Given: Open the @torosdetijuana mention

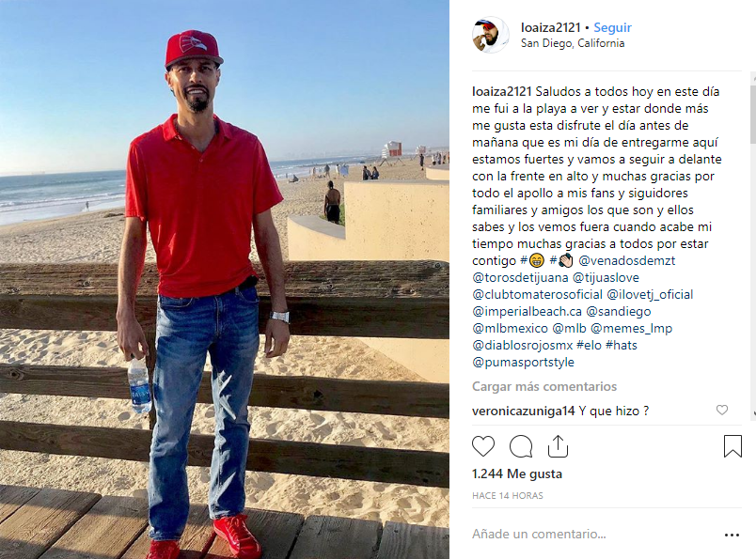Looking at the screenshot, I should tap(520, 277).
